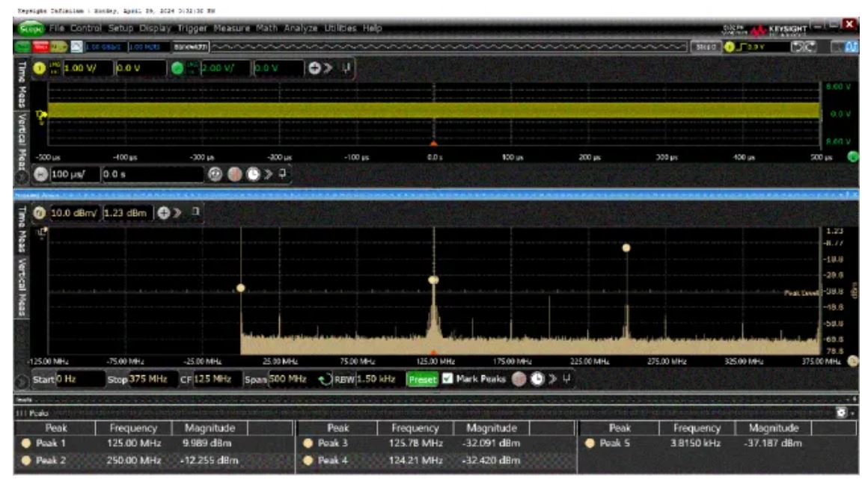Expand FFT toolbar double chevron

(552, 379)
